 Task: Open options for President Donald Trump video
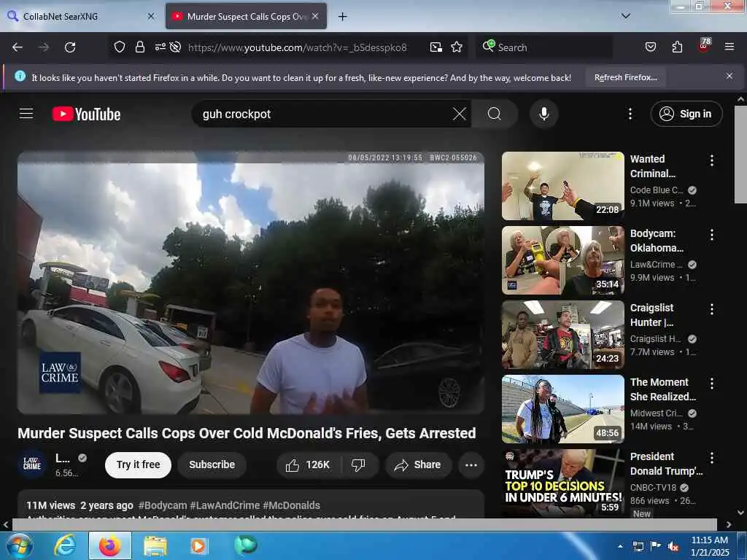point(712,458)
